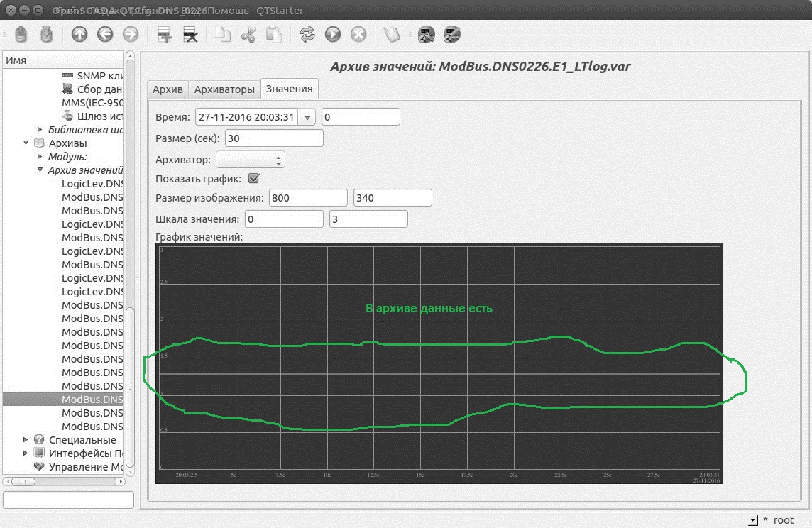Click the Delete item toolbar icon
This screenshot has height=528, width=812.
point(190,34)
